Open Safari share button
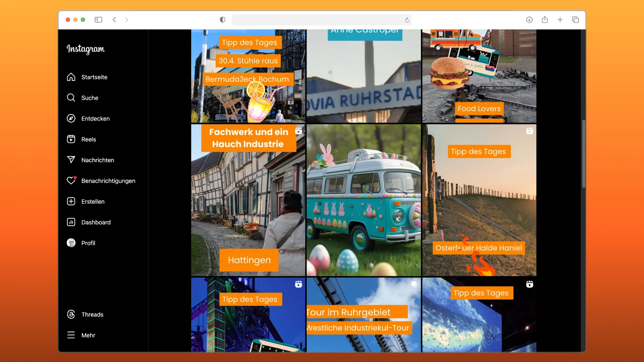This screenshot has width=644, height=362. [x=545, y=20]
